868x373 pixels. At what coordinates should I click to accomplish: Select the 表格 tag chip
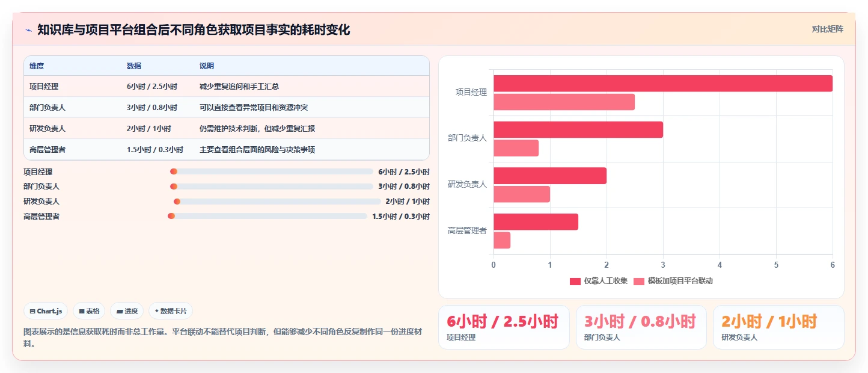pyautogui.click(x=88, y=311)
